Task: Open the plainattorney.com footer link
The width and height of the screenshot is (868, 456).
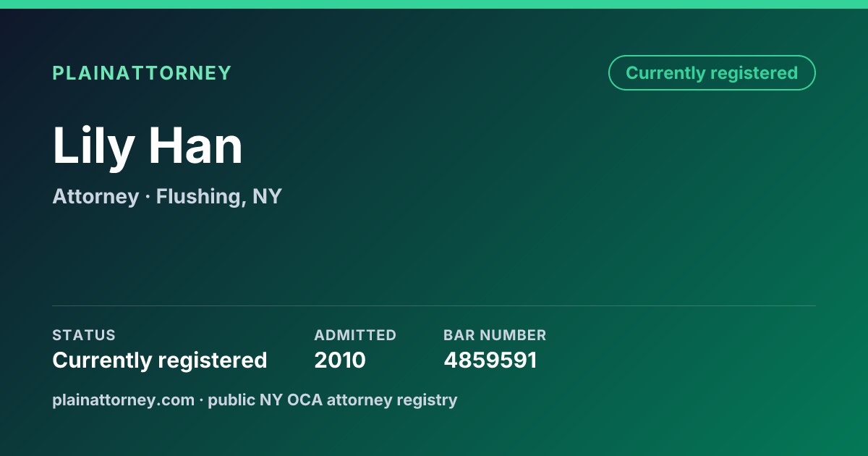Action: [x=124, y=400]
